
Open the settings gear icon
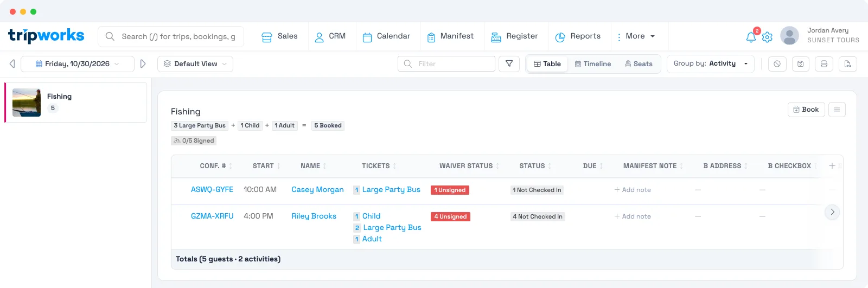(767, 37)
